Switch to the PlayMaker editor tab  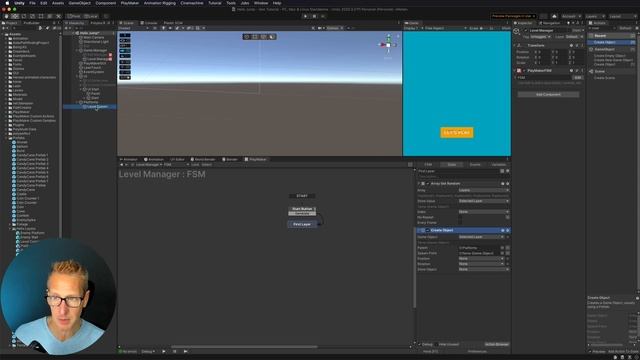256,159
